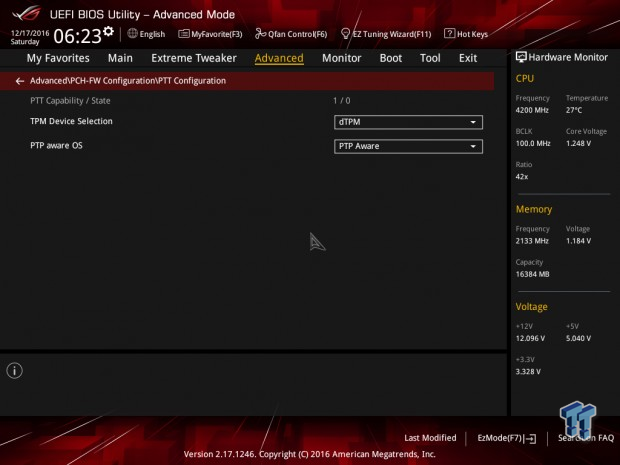Open the Exit tab
Screen dimensions: 620x465
click(x=468, y=58)
